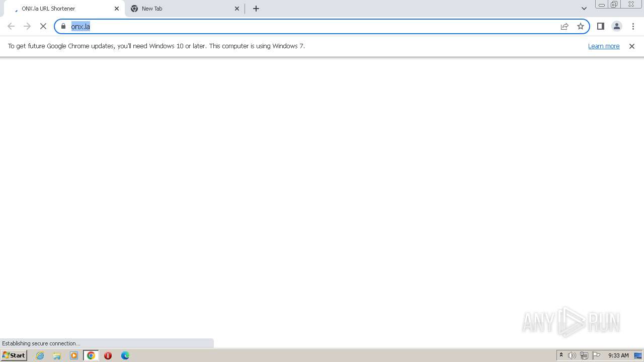
Task: Open a new tab with plus
Action: pos(256,9)
